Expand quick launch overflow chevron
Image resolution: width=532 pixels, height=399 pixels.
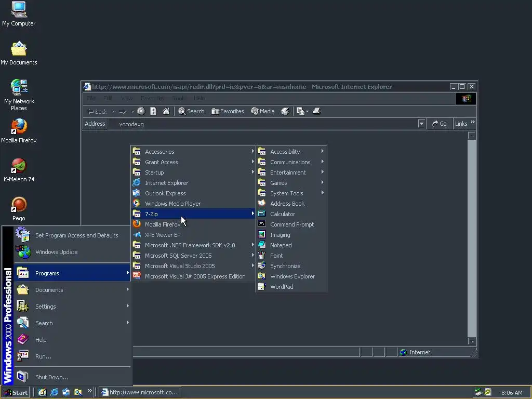point(89,391)
